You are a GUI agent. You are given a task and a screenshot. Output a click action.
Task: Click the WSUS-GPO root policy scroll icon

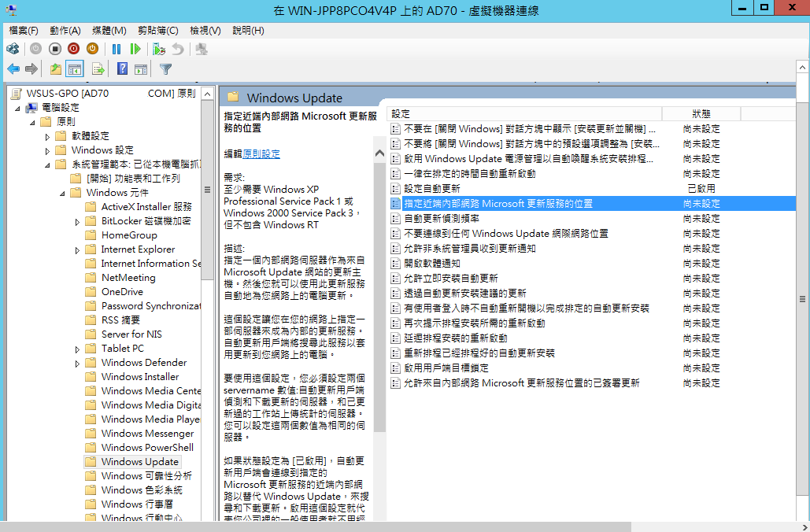[17, 94]
